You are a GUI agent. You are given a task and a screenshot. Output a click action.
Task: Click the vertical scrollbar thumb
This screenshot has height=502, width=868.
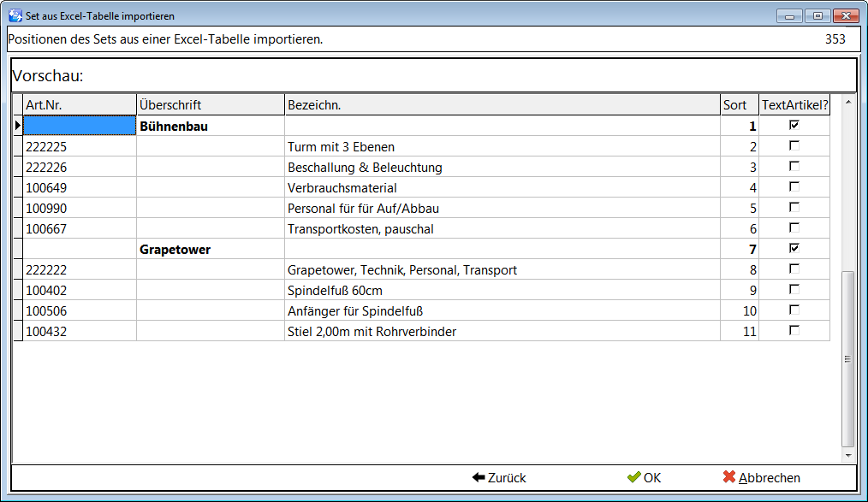pyautogui.click(x=848, y=358)
